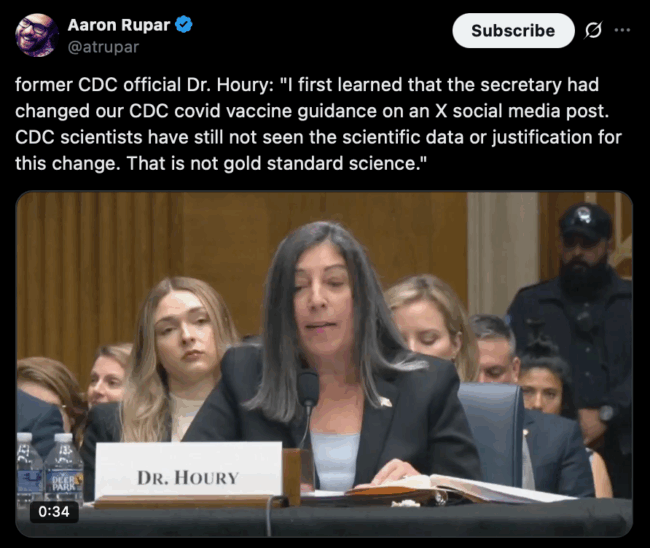Open the @atrupar handle link
Screen dimensions: 650x548
(103, 47)
